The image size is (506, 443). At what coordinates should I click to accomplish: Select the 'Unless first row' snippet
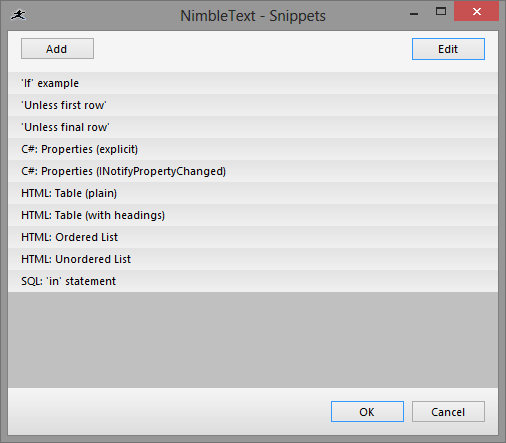[253, 105]
